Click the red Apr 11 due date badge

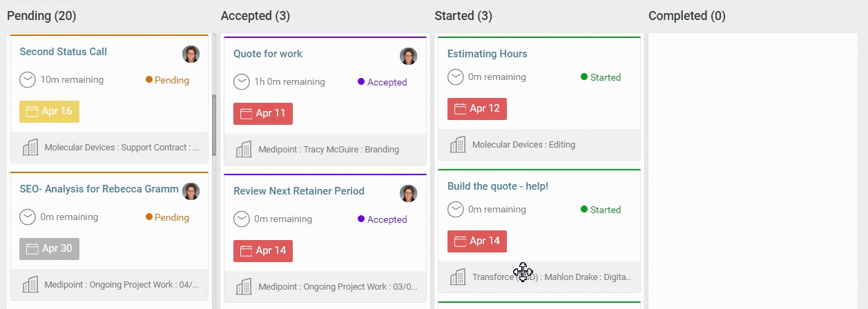point(263,114)
